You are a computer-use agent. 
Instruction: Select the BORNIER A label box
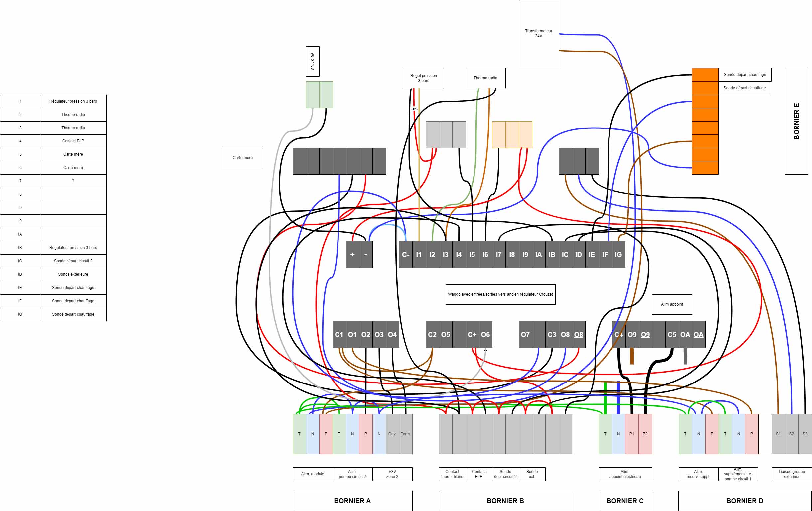point(352,501)
